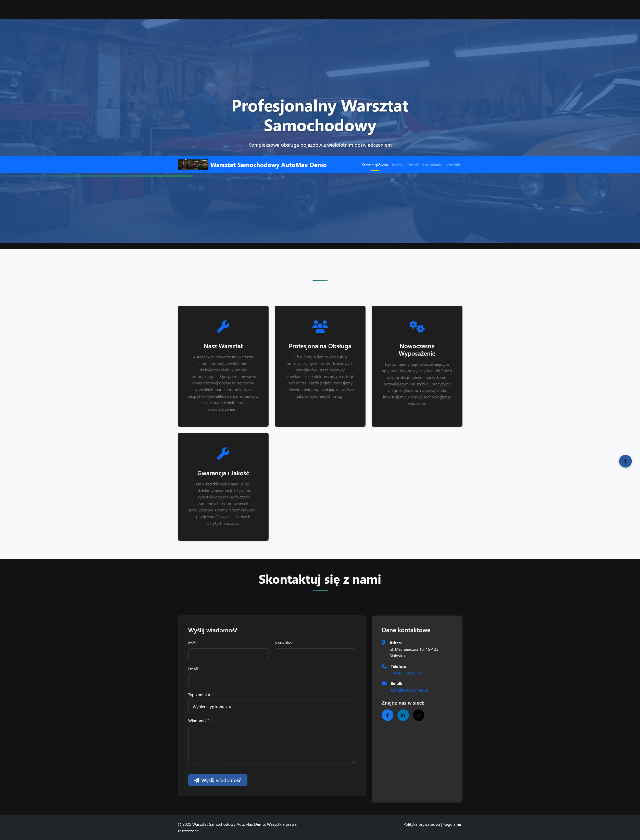The width and height of the screenshot is (640, 840).
Task: Click the AutoMax logo thumbnail in navbar
Action: (193, 165)
